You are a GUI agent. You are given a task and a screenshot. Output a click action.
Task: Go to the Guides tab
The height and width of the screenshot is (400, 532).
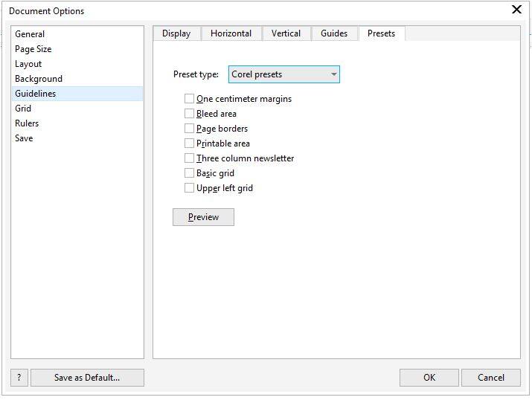coord(334,33)
